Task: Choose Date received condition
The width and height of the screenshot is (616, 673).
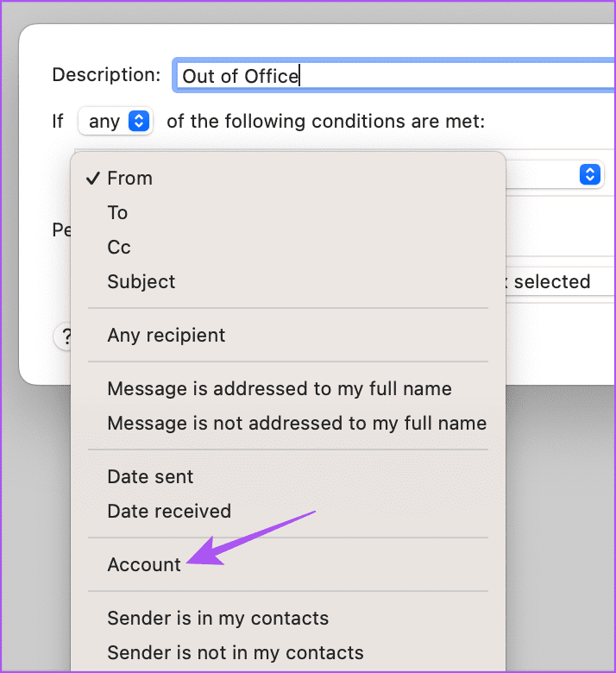Action: (x=288, y=511)
